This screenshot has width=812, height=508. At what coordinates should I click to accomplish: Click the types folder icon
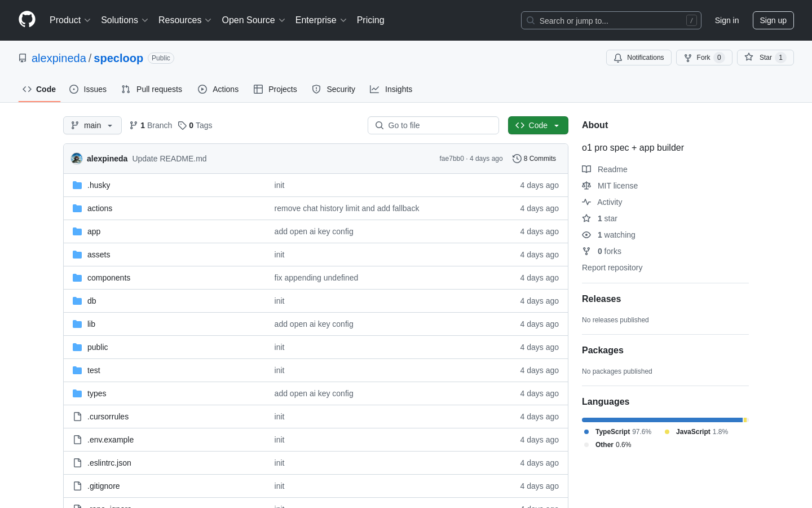coord(77,393)
